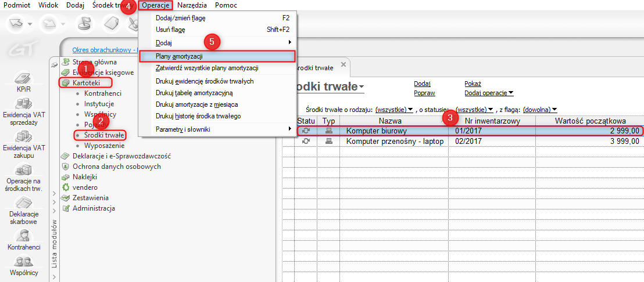Select the Komputer biurowy row
The width and height of the screenshot is (644, 282).
(469, 131)
